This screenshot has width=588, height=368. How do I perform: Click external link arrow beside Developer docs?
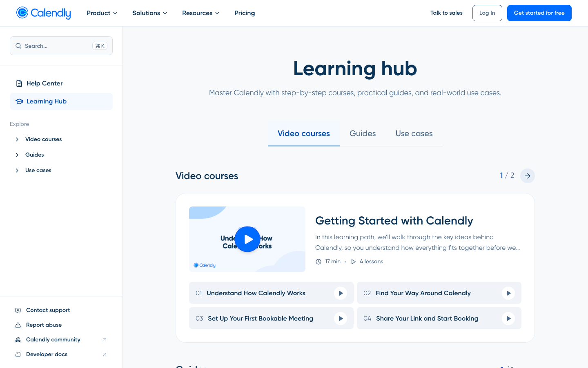point(105,355)
